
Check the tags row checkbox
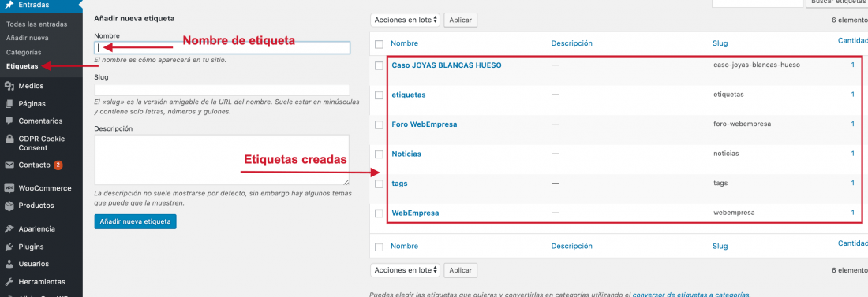[380, 184]
